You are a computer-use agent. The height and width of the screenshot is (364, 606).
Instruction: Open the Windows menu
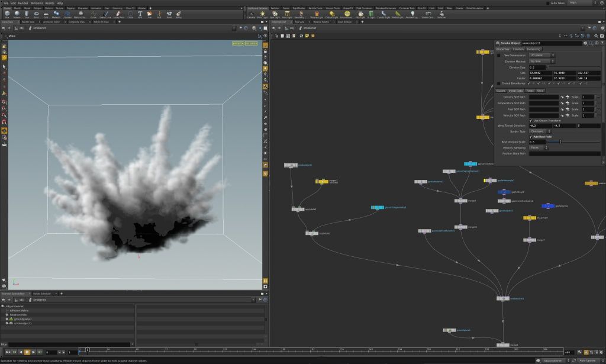coord(37,3)
